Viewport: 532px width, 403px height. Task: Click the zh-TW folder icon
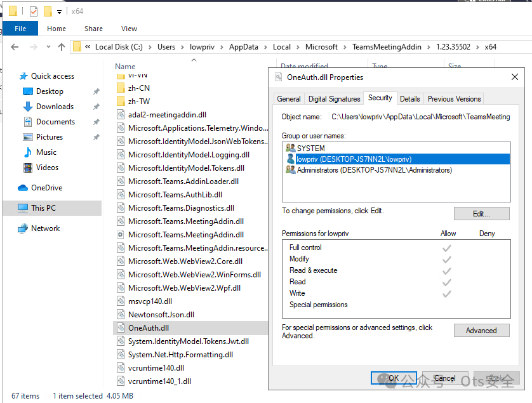tap(121, 102)
